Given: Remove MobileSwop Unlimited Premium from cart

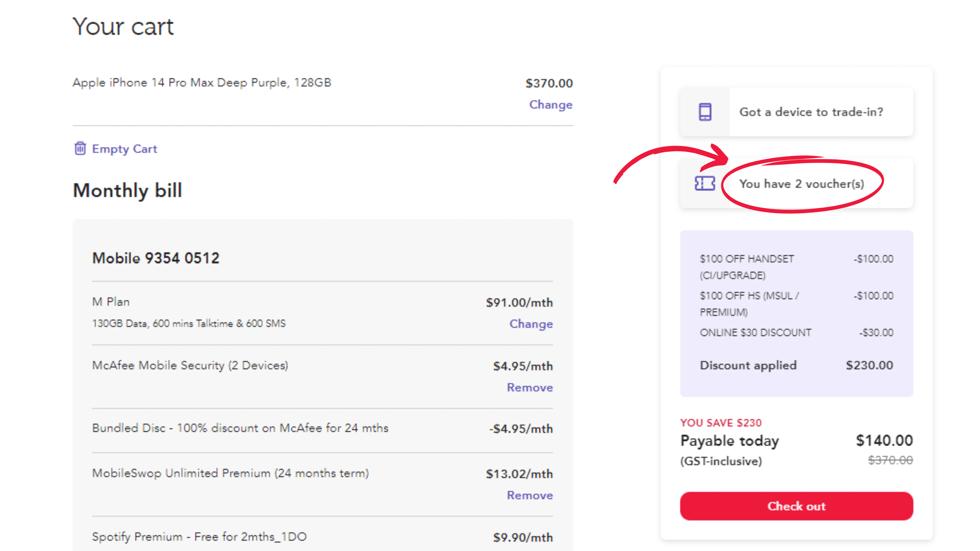Looking at the screenshot, I should tap(530, 495).
